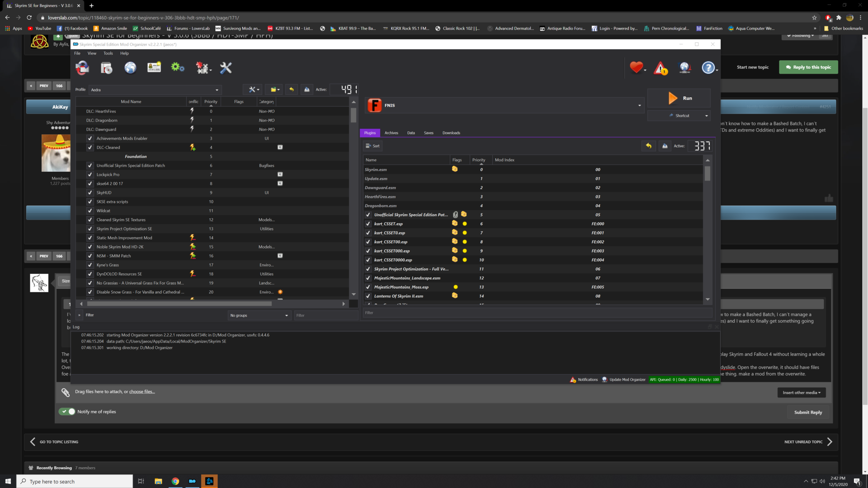Expand the Insert other media dropdown
Viewport: 868px width, 488px height.
click(x=802, y=393)
